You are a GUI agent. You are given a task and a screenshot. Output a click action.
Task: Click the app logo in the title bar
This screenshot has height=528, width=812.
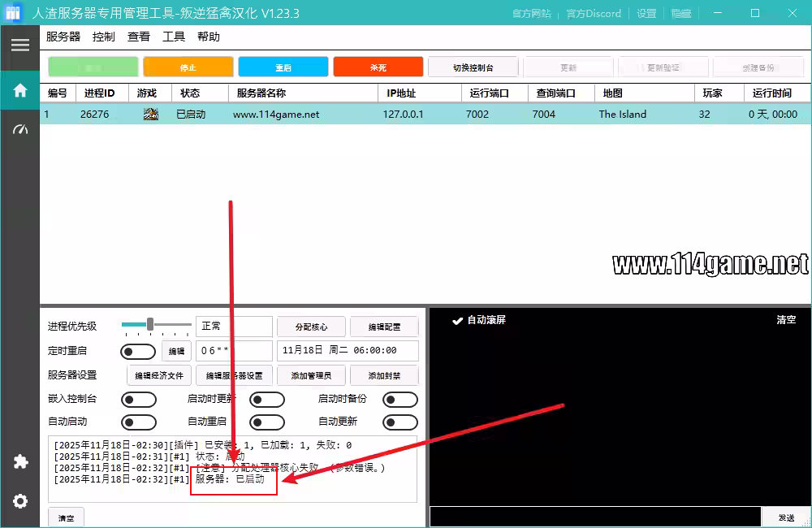(13, 12)
